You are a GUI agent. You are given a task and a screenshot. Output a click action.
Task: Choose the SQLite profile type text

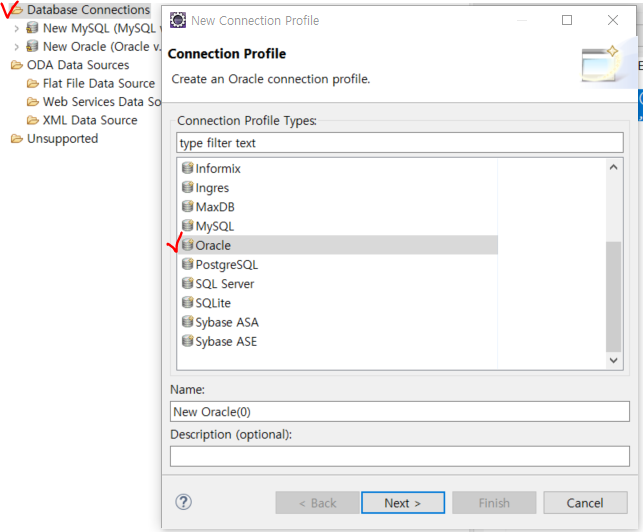(213, 303)
